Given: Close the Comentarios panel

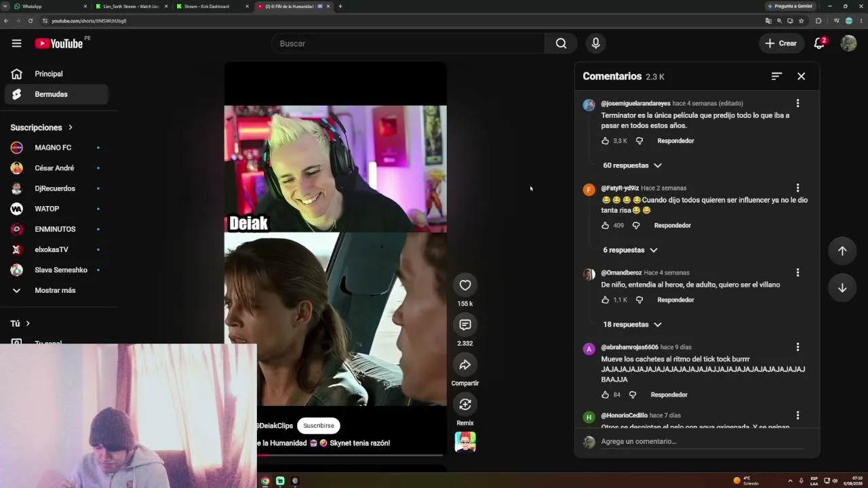Looking at the screenshot, I should [x=801, y=77].
